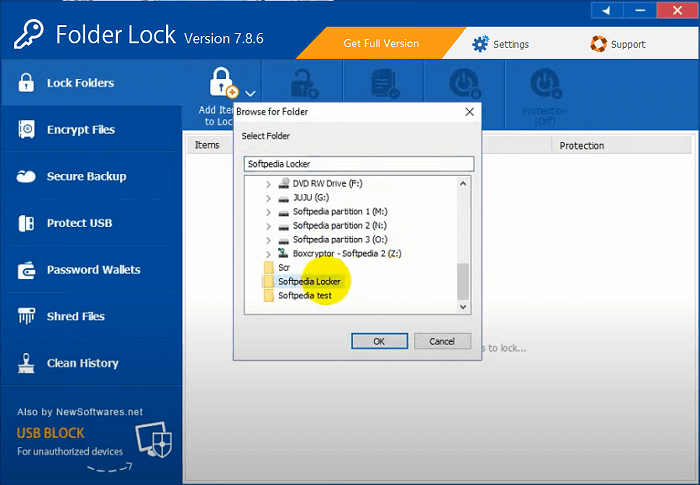Expand the Softpedia partition 1 (M:) node
700x485 pixels.
(x=268, y=212)
